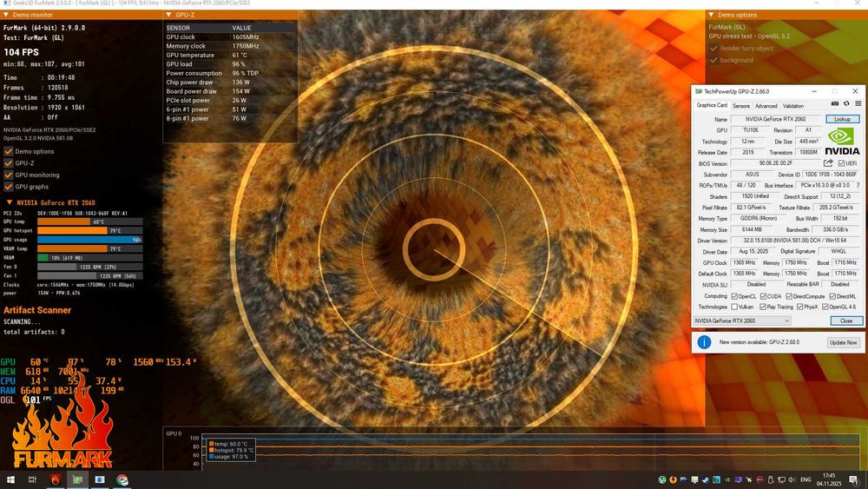This screenshot has width=868, height=489.
Task: Collapse the GPU-Z overlay panel
Action: tap(168, 15)
